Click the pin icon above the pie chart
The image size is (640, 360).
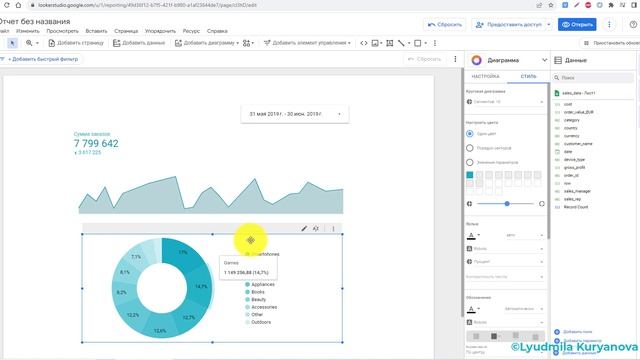pyautogui.click(x=316, y=229)
